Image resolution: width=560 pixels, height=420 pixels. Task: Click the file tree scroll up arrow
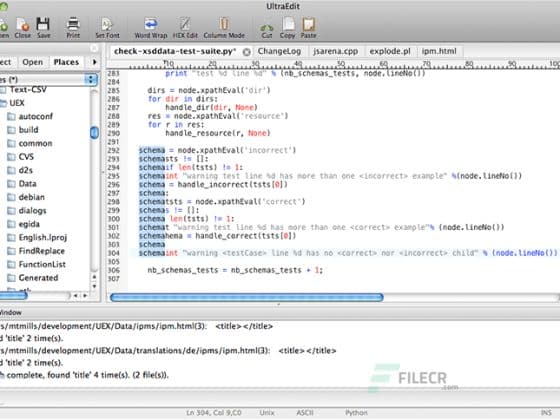pos(94,277)
